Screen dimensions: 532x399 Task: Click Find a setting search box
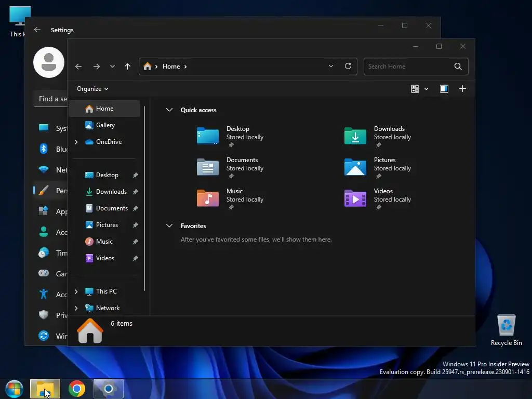pos(51,99)
